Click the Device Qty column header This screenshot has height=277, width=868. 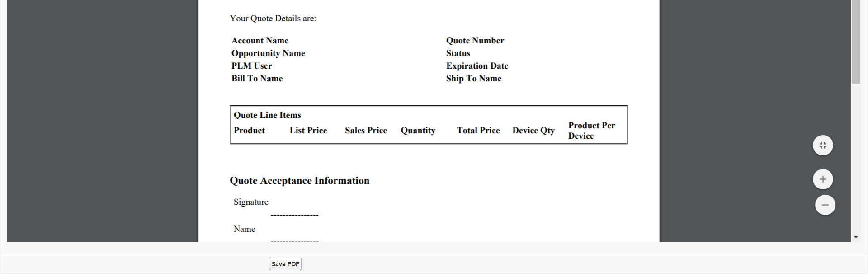pos(533,131)
